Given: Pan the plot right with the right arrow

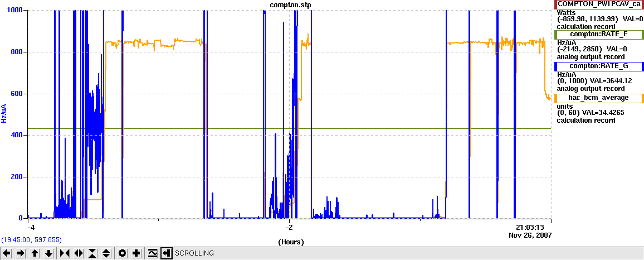Looking at the screenshot, I should [x=21, y=253].
